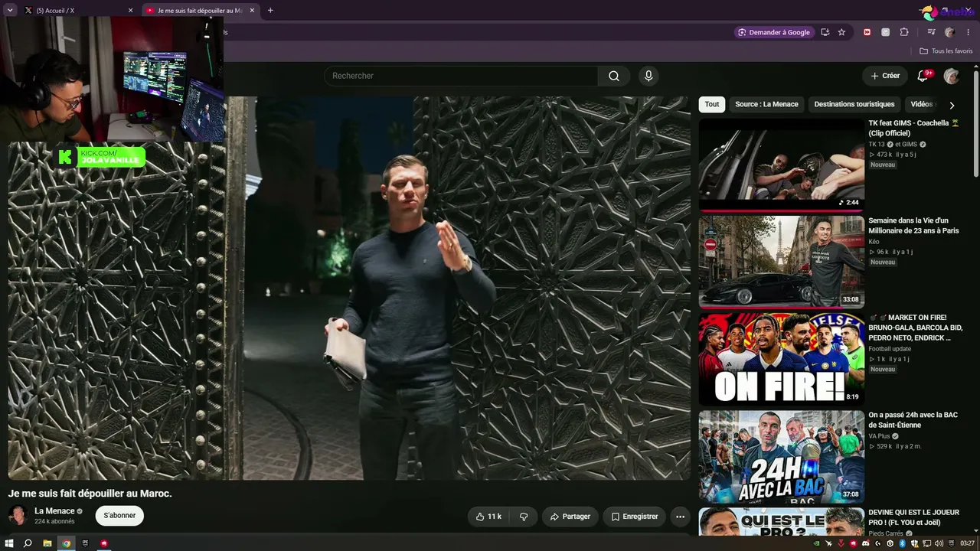This screenshot has width=980, height=551.
Task: Click the Epic Games taskbar icon
Action: (x=85, y=543)
